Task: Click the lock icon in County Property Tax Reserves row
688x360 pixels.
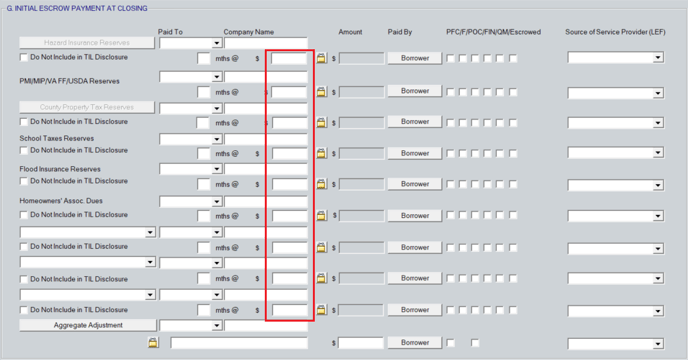Action: point(322,122)
